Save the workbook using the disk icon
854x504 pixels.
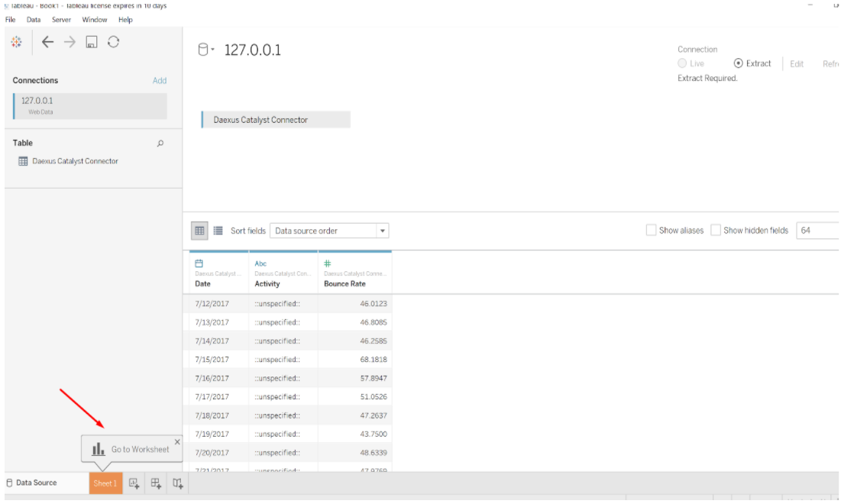point(92,42)
